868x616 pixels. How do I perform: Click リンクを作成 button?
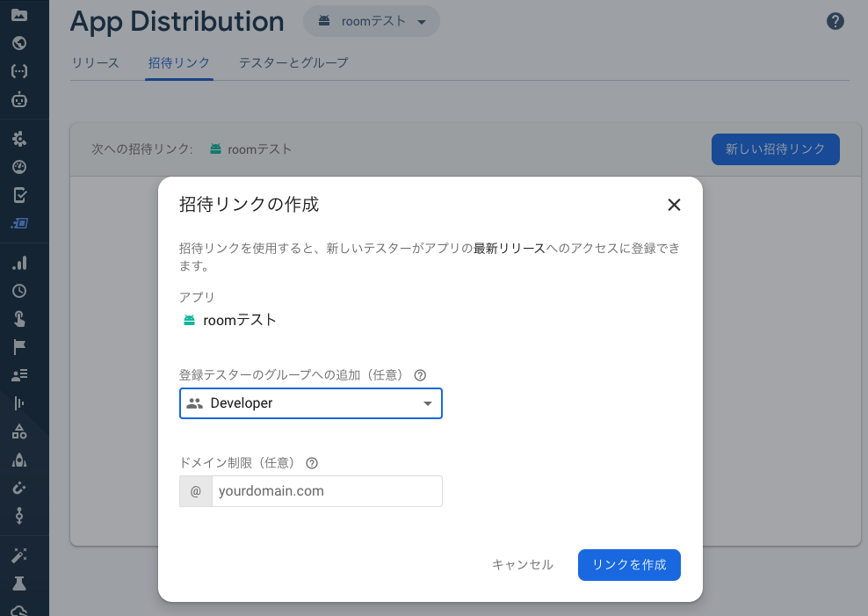click(629, 564)
